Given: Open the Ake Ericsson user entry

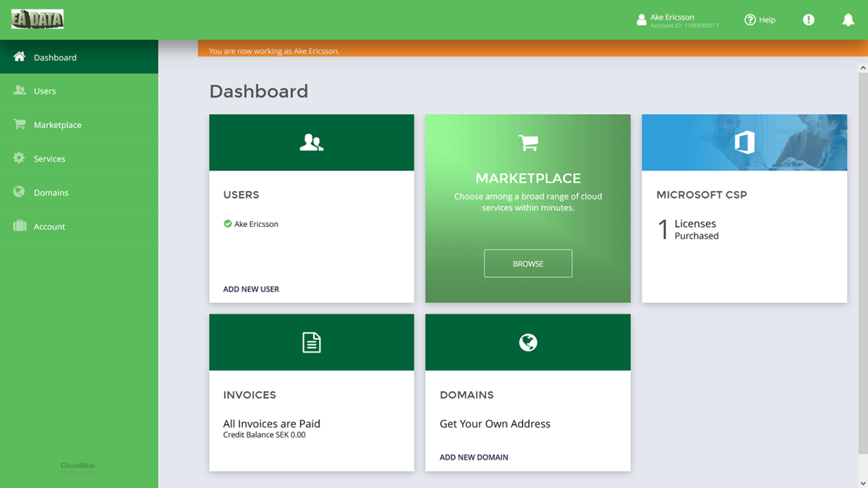Looking at the screenshot, I should coord(256,224).
